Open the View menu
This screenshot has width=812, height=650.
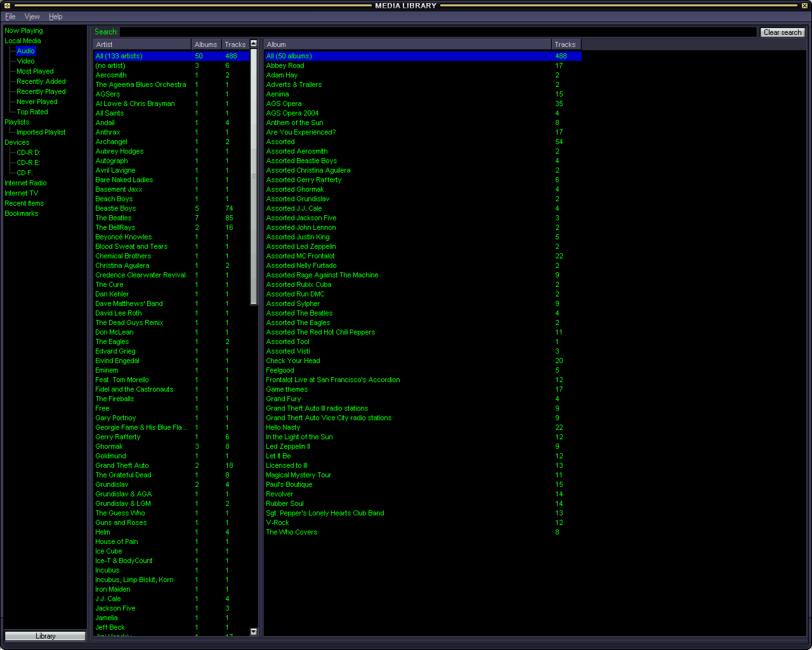[x=32, y=17]
